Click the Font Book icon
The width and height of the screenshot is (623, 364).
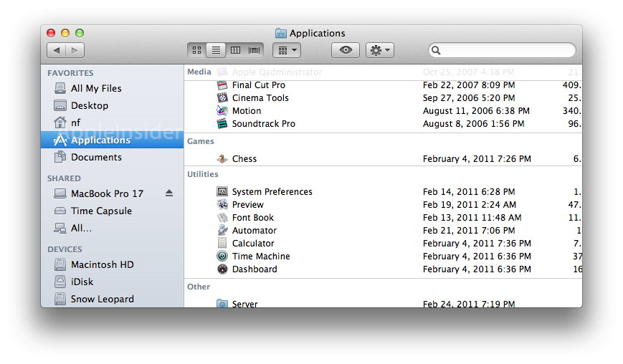click(x=222, y=218)
